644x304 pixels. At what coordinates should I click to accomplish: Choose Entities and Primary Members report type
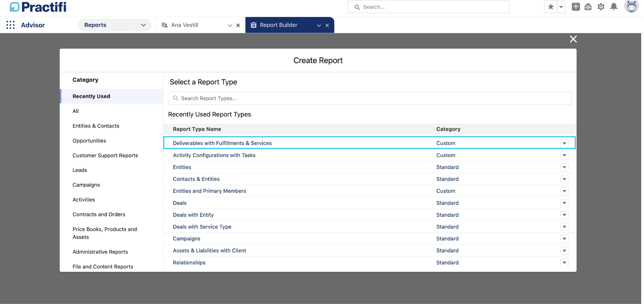tap(209, 191)
